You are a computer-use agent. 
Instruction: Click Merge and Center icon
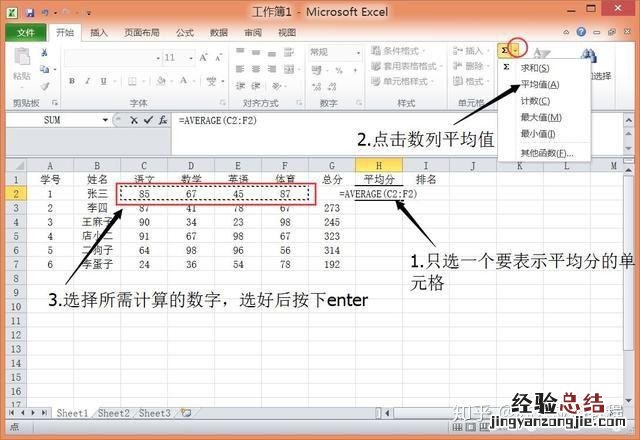289,69
